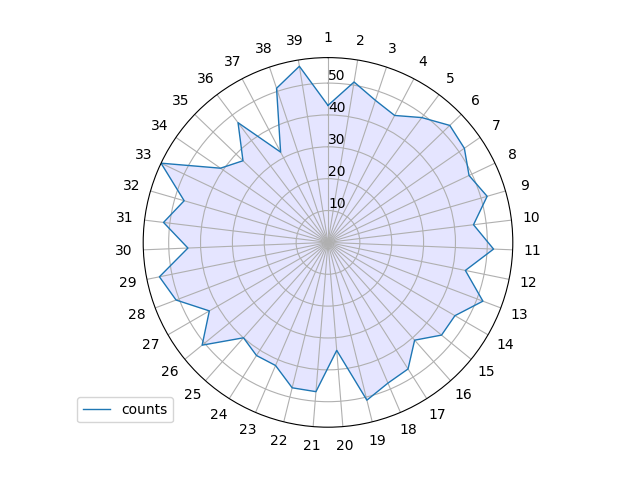The image size is (640, 480).
Task: Select angular axis label 4
Action: [x=423, y=61]
